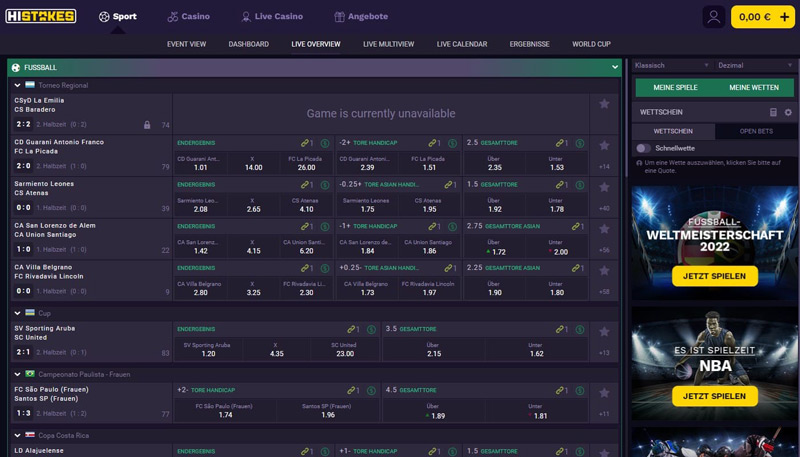Image resolution: width=800 pixels, height=457 pixels.
Task: Click the HiStakes logo
Action: click(41, 16)
